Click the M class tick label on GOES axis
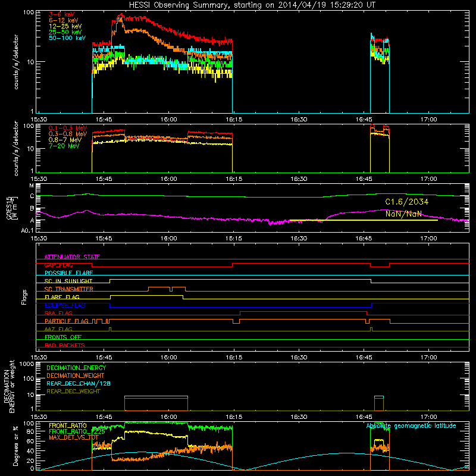 point(32,186)
